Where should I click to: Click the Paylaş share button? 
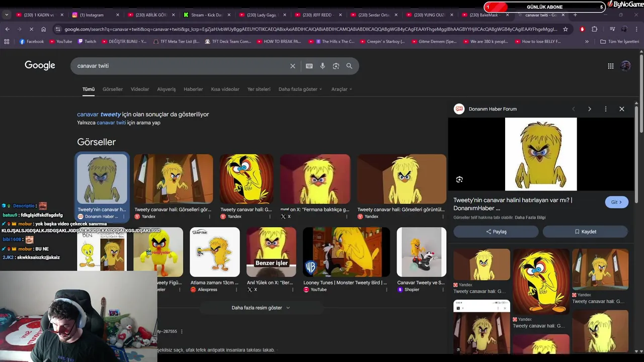[496, 232]
